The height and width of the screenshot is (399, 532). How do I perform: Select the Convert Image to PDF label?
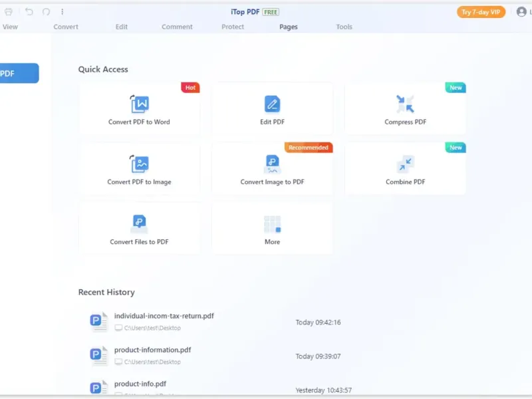click(272, 182)
